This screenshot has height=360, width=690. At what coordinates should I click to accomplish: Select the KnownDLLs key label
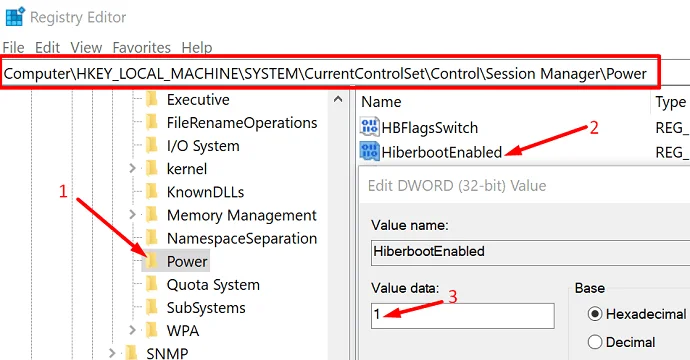coord(205,192)
